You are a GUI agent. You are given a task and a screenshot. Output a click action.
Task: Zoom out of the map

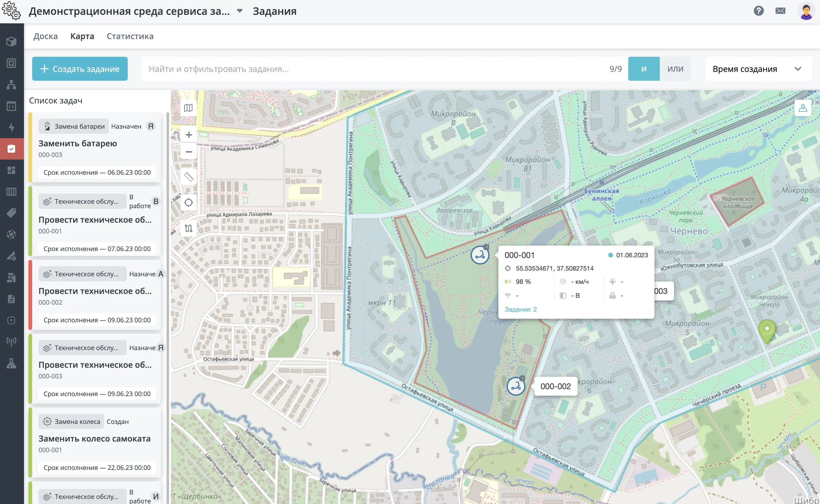[x=189, y=152]
